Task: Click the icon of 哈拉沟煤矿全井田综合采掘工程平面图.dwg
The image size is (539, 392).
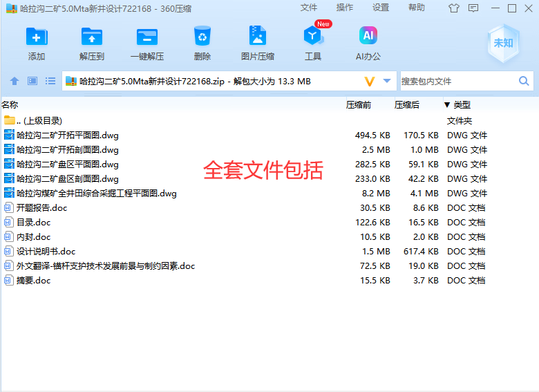Action: click(9, 194)
